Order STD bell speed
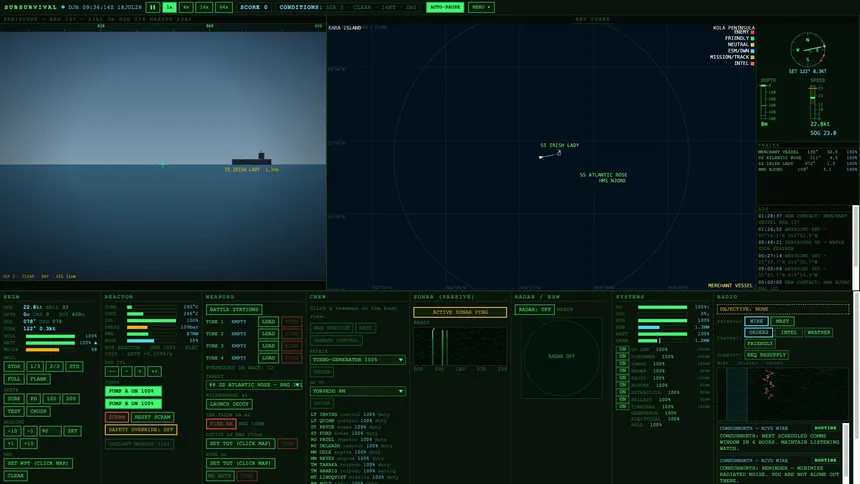The height and width of the screenshot is (484, 860). pos(74,366)
